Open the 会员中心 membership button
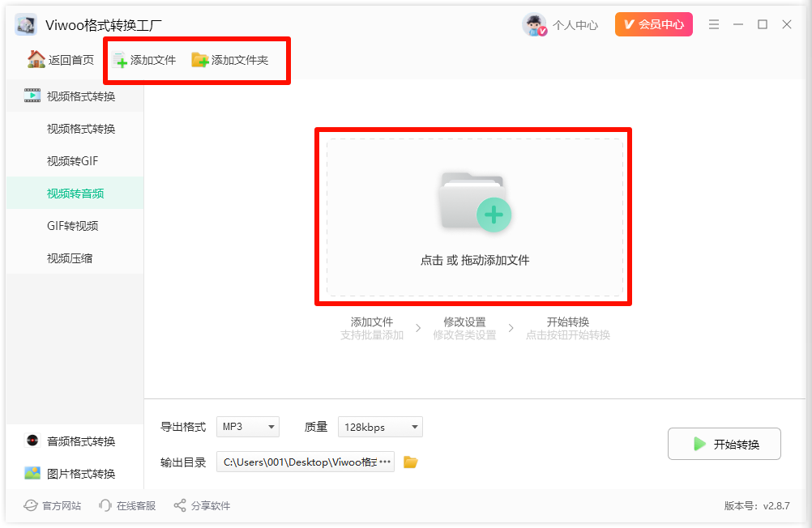This screenshot has height=528, width=812. [x=653, y=24]
